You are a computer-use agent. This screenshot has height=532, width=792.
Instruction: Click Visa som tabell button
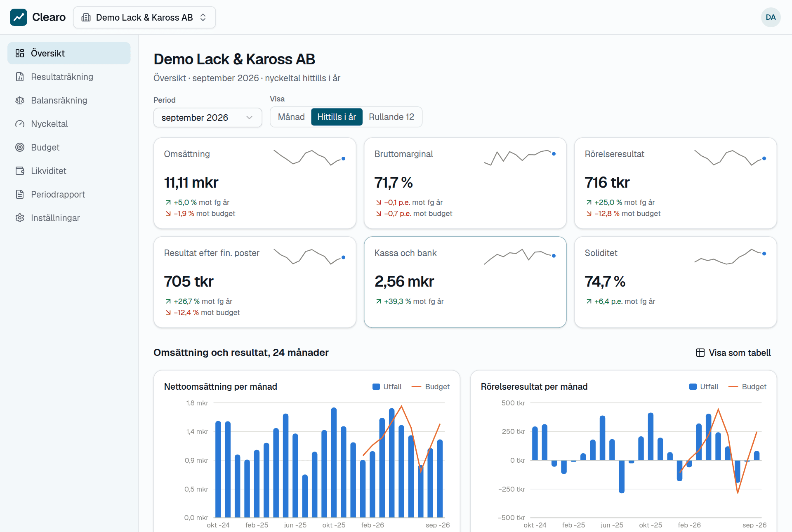pos(733,353)
